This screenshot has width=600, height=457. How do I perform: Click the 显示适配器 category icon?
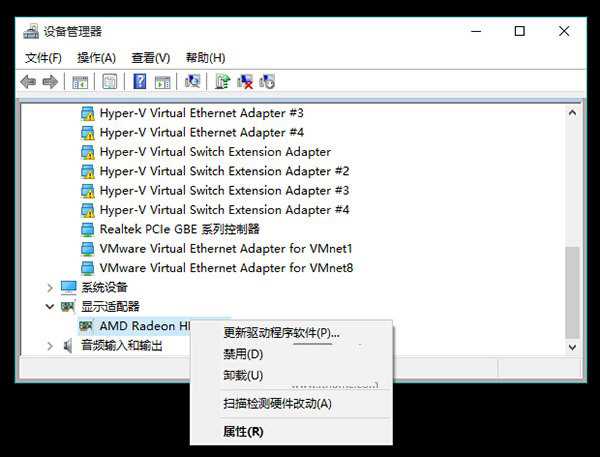(68, 307)
